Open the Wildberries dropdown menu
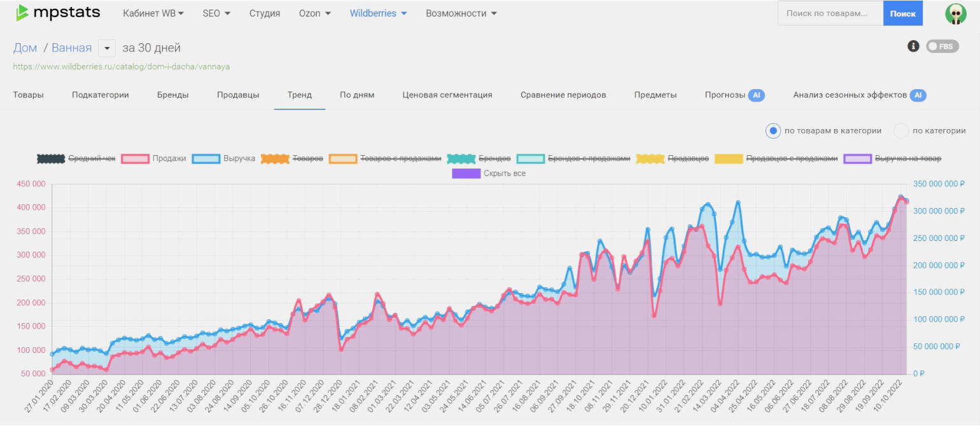The image size is (980, 426). point(378,13)
